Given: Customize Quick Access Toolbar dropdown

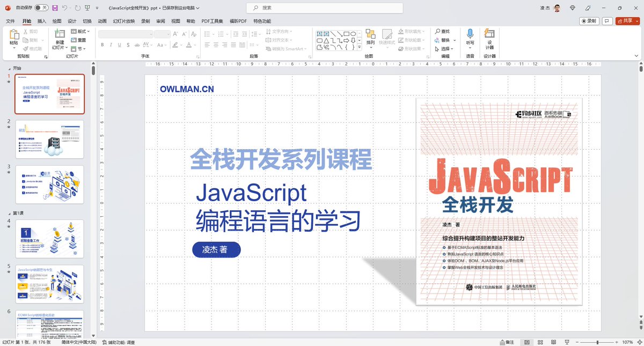Looking at the screenshot, I should point(97,8).
